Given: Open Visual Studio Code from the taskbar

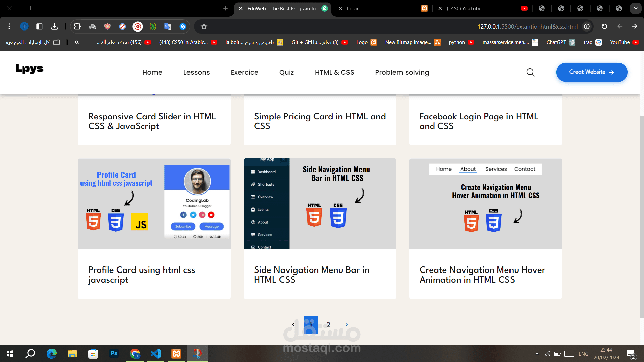Looking at the screenshot, I should point(155,353).
